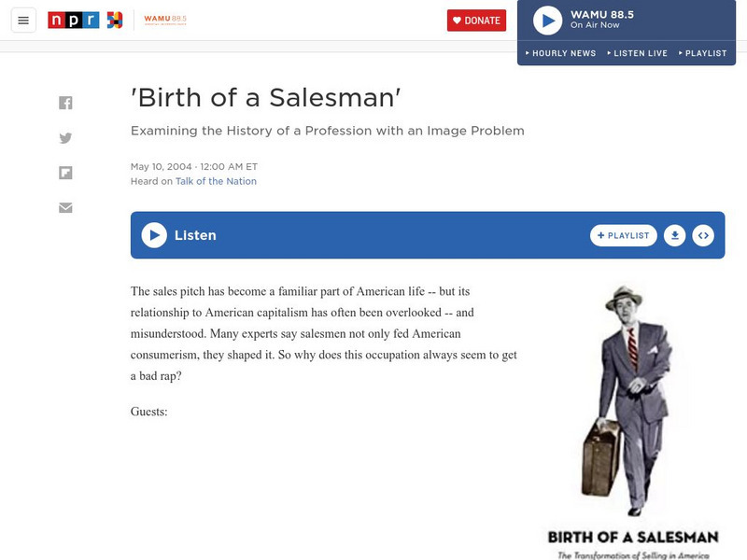Email this article to someone
Screen dimensions: 747x560
(65, 208)
